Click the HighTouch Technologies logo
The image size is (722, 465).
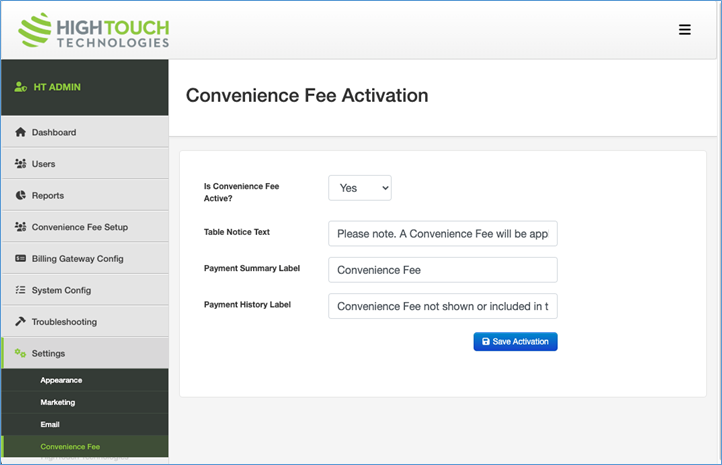click(94, 30)
